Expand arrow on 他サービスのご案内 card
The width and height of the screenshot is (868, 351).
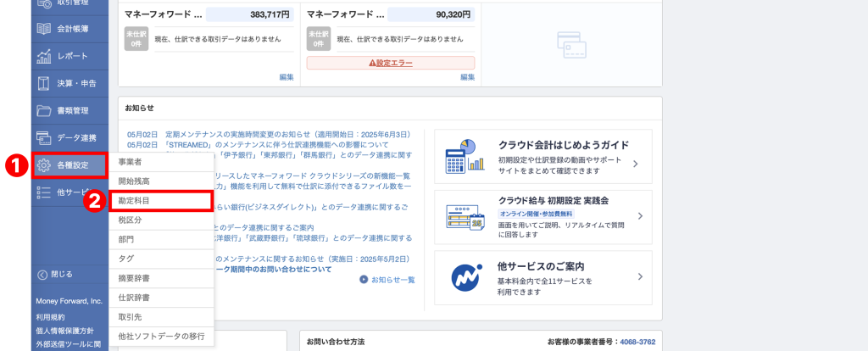pyautogui.click(x=640, y=276)
